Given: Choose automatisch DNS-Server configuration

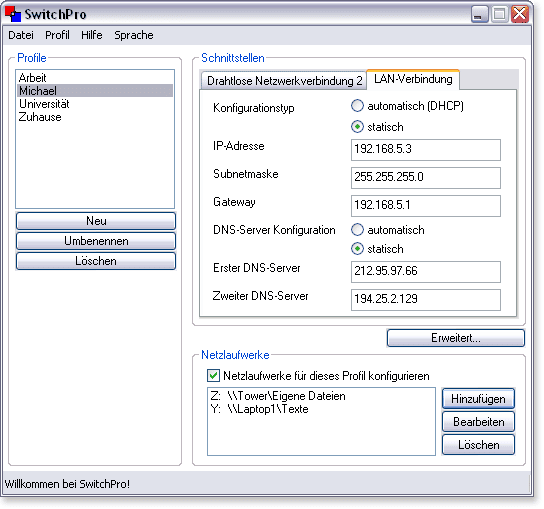Looking at the screenshot, I should (x=357, y=230).
